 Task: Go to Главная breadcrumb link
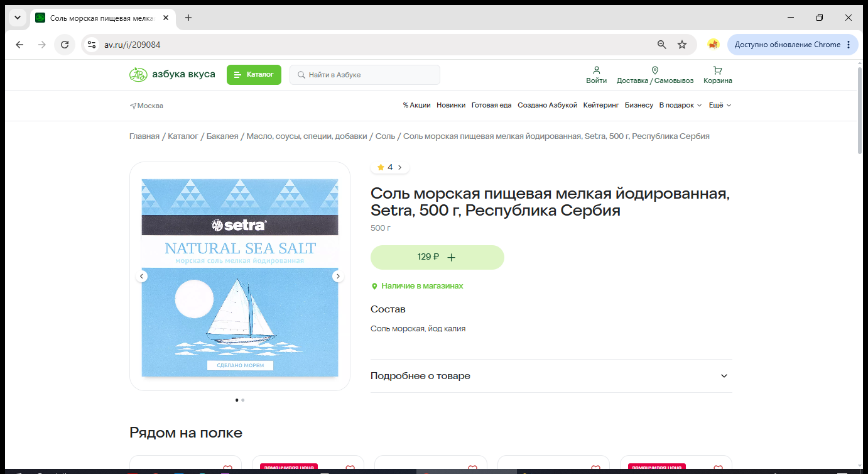(144, 136)
